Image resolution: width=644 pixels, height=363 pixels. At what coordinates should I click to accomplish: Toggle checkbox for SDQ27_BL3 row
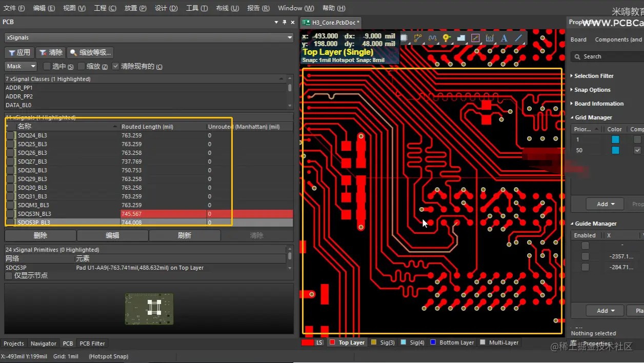[10, 162]
